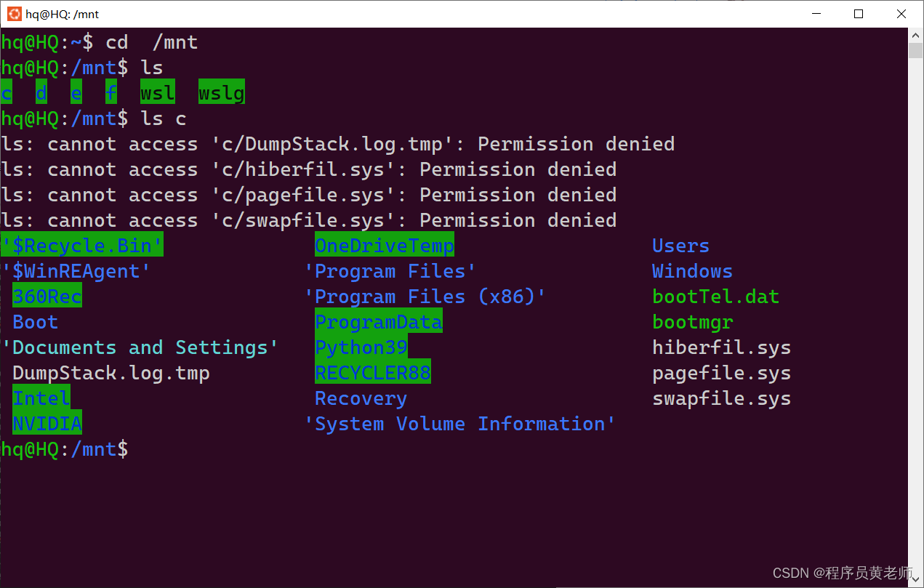This screenshot has height=588, width=924.
Task: Click the hiberfil.sys permission denied error line
Action: (308, 169)
